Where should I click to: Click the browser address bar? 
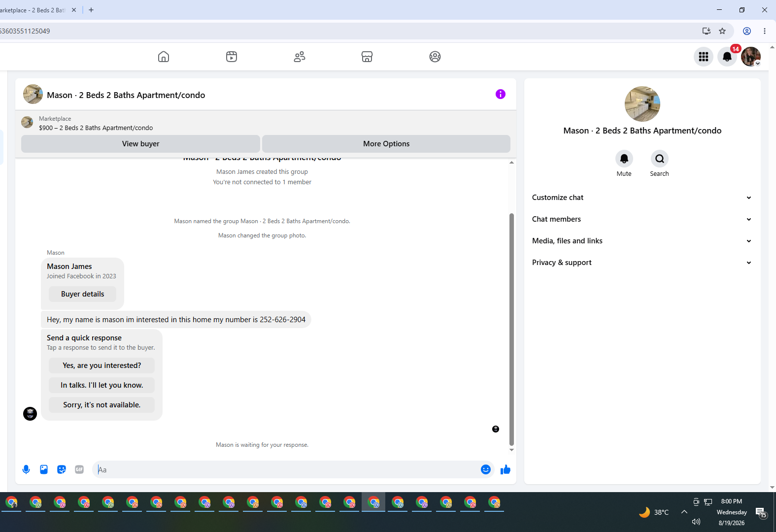point(345,31)
